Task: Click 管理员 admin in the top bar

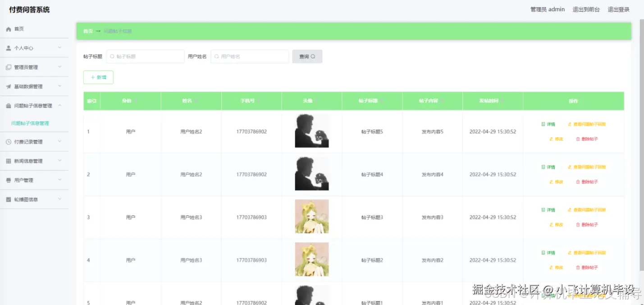Action: 548,9
